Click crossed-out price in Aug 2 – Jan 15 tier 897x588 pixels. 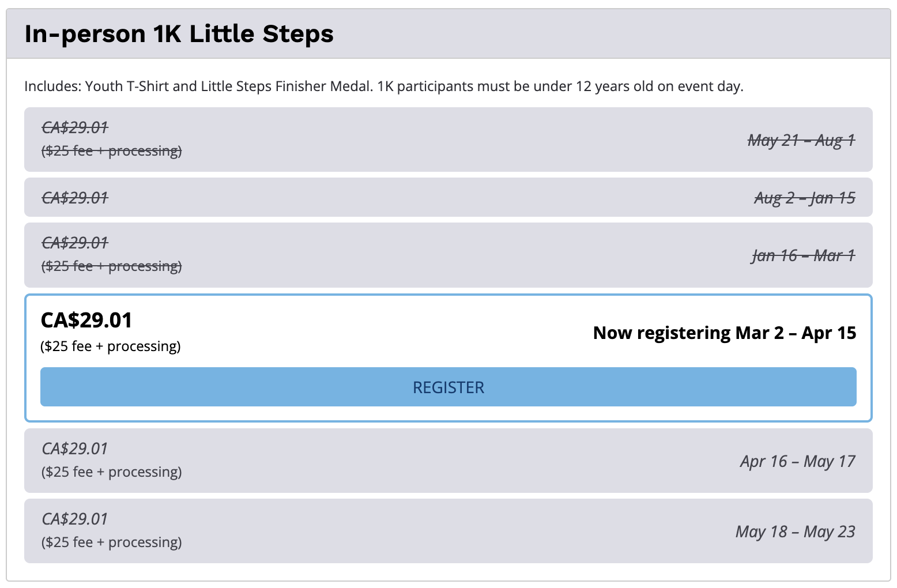point(75,198)
